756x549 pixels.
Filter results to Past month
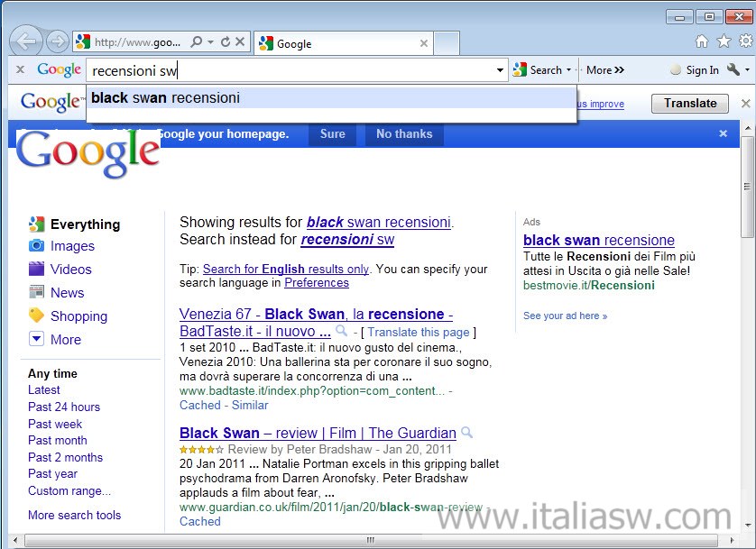(58, 440)
